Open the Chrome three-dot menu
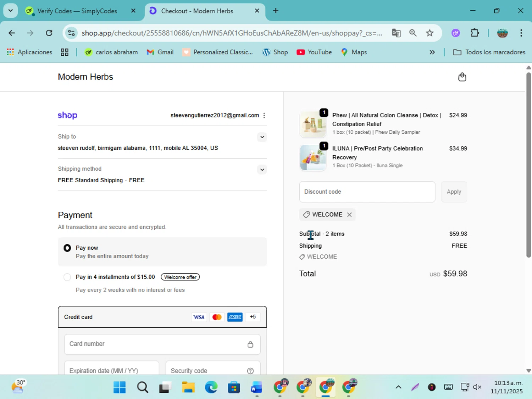The width and height of the screenshot is (532, 399). click(521, 33)
